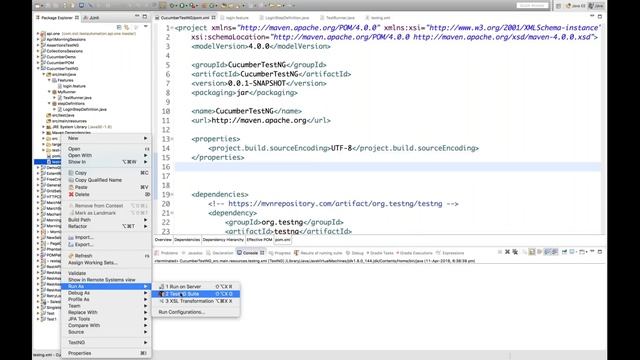Screen dimensions: 640x360
Task: Collapse the stepDefinitions package node
Action: pos(49,104)
